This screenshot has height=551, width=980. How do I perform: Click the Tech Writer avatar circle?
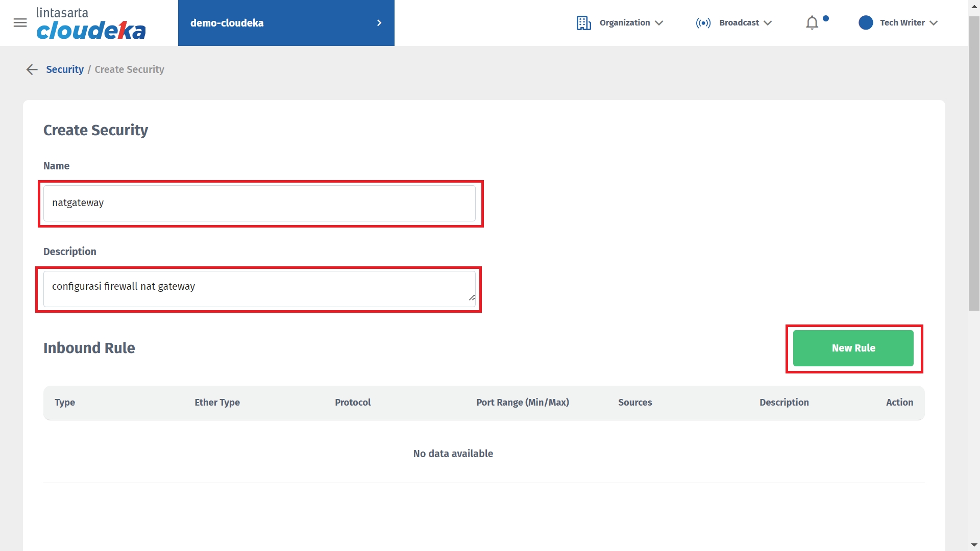pyautogui.click(x=866, y=23)
